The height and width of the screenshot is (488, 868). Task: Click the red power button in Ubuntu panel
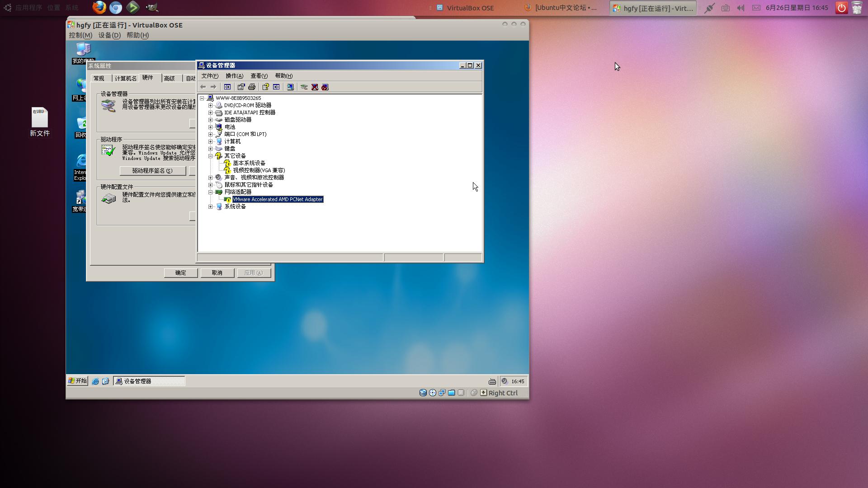pos(841,8)
